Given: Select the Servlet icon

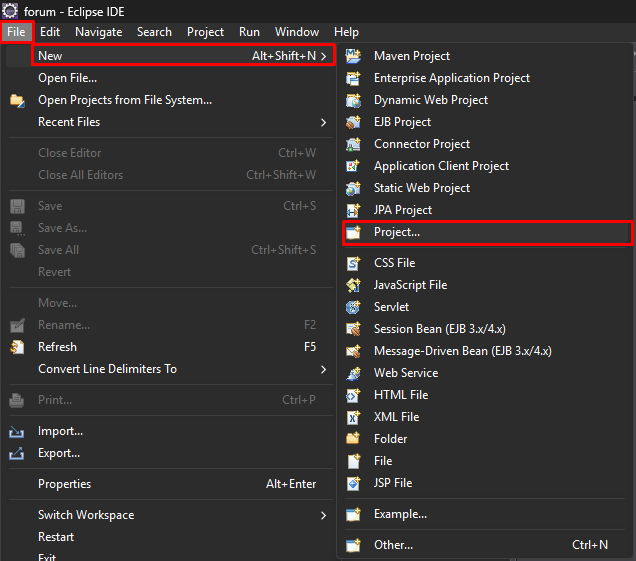Looking at the screenshot, I should tap(353, 307).
